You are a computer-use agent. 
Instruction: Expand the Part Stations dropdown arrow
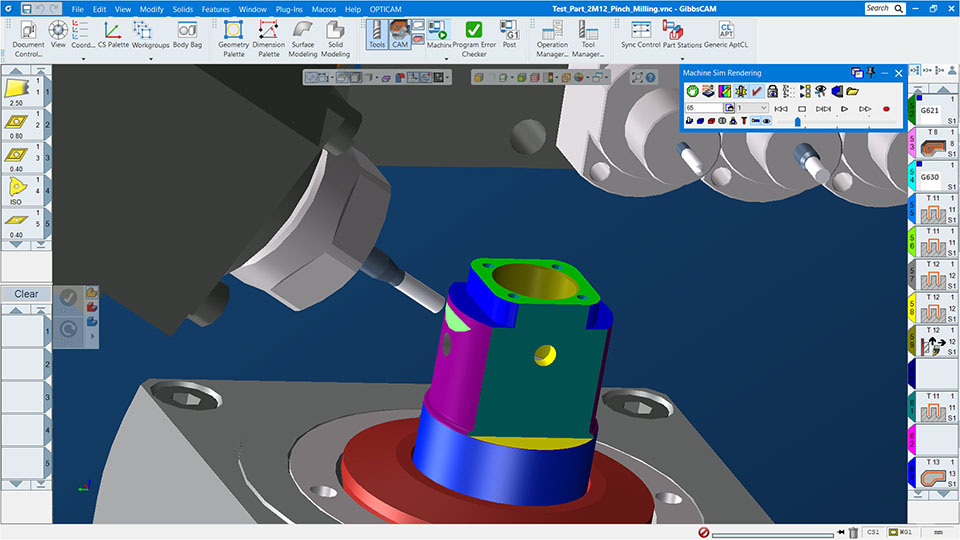(x=684, y=58)
